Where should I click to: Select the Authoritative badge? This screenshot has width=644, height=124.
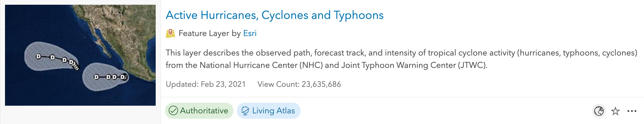point(199,111)
